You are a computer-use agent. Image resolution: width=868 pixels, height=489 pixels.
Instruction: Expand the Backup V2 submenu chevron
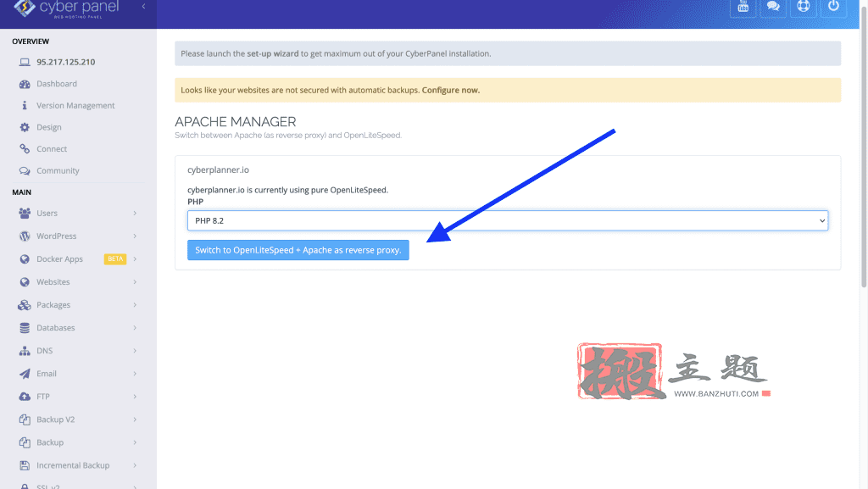(135, 420)
